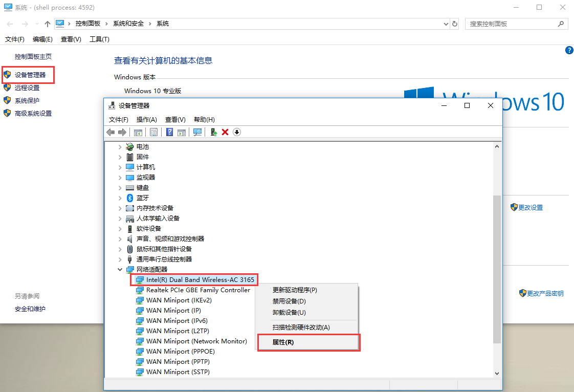Open the 系统保护 link
The image size is (574, 392).
(27, 101)
